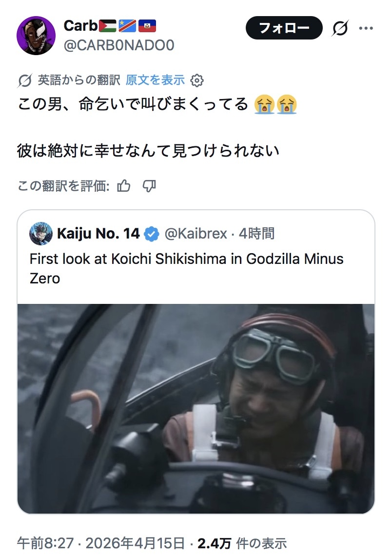Rate the translation with thumbs up
The image size is (392, 560).
click(124, 186)
